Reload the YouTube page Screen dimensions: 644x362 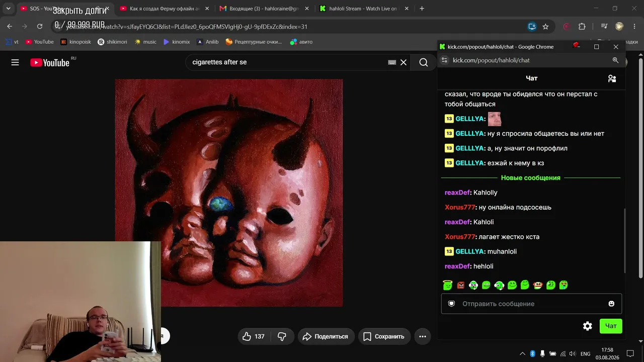click(x=40, y=27)
